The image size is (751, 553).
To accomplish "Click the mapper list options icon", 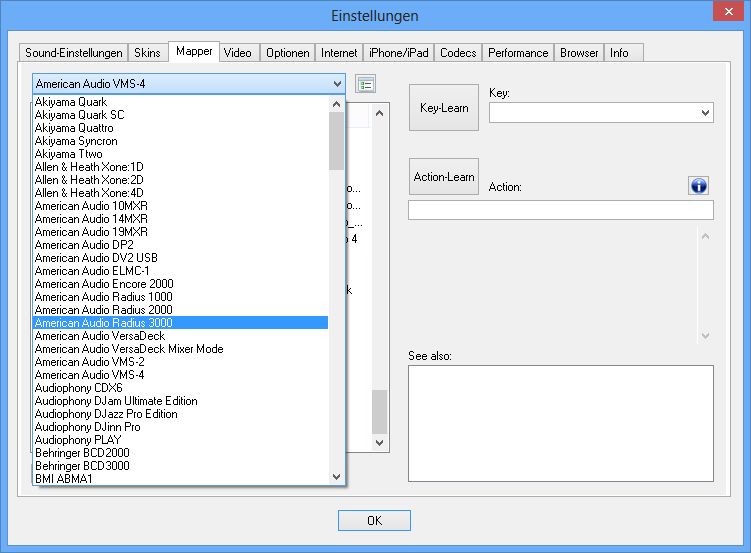I will [365, 85].
